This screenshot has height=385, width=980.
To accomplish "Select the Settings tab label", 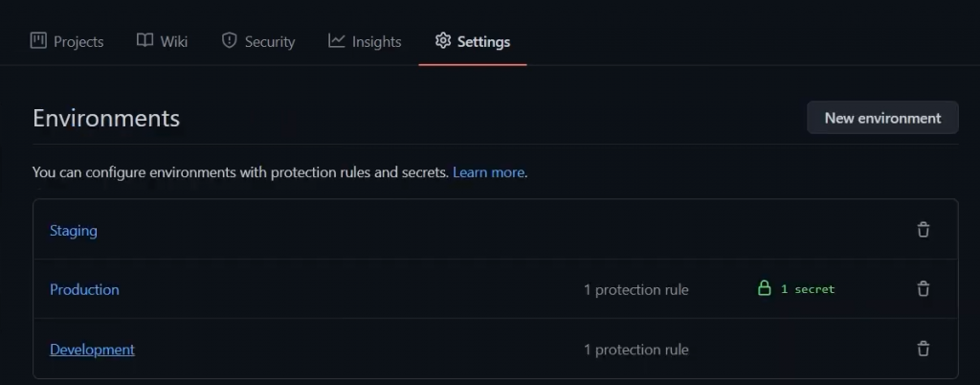I will click(483, 42).
